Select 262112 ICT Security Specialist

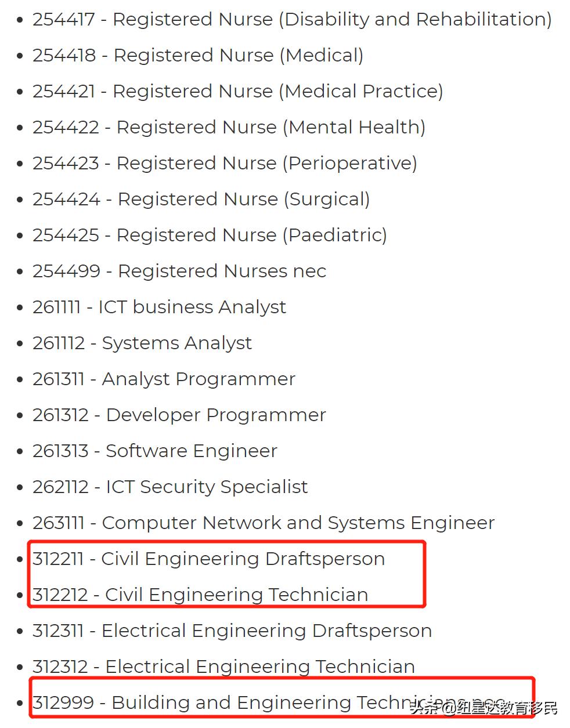tap(170, 487)
